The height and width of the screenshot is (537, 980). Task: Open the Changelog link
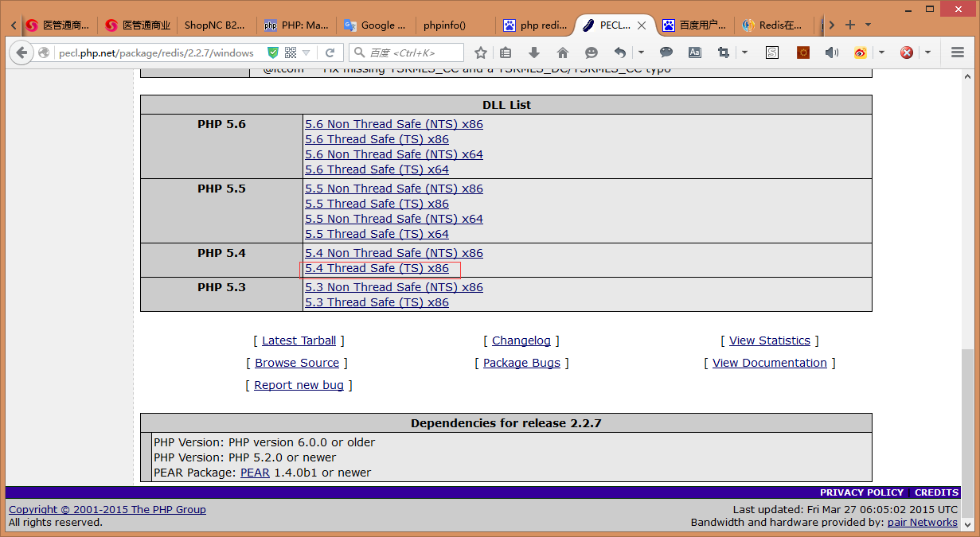tap(521, 340)
